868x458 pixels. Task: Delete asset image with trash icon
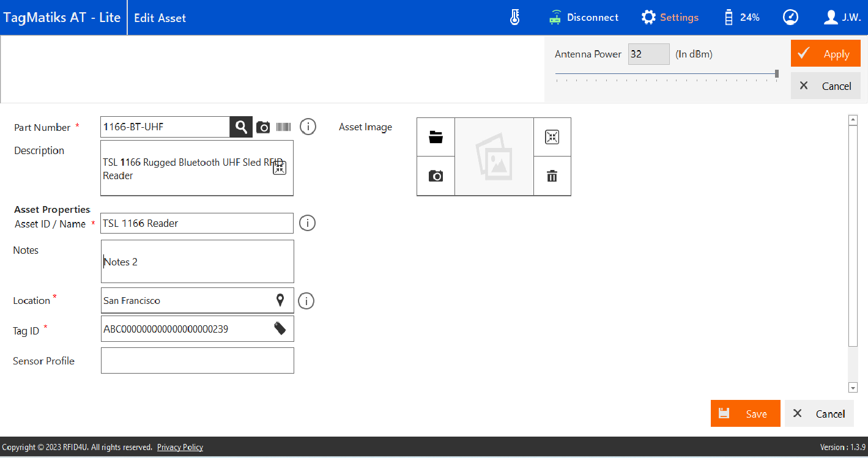[552, 176]
